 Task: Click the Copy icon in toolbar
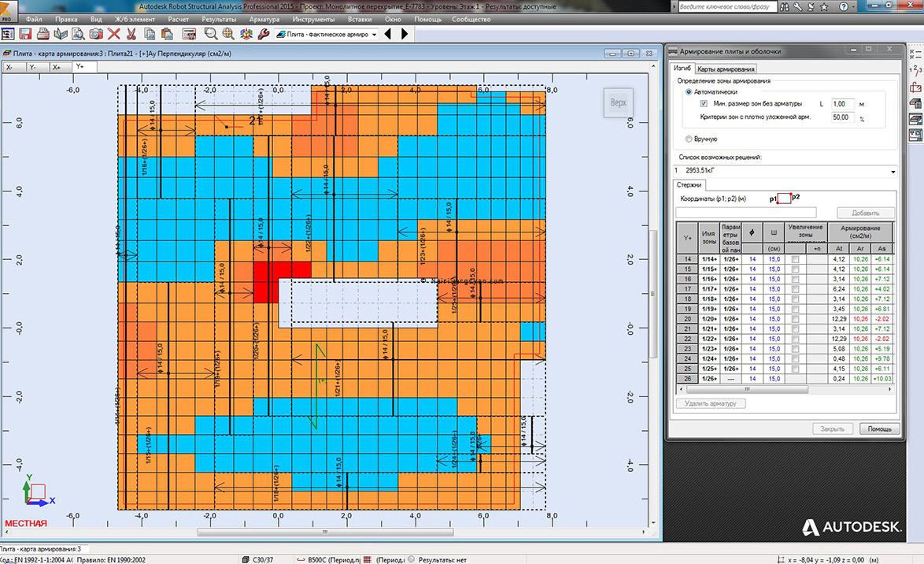[150, 34]
